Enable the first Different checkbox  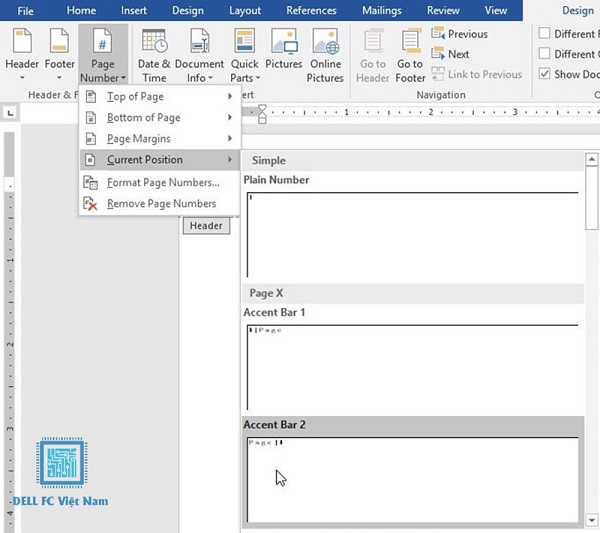point(544,33)
